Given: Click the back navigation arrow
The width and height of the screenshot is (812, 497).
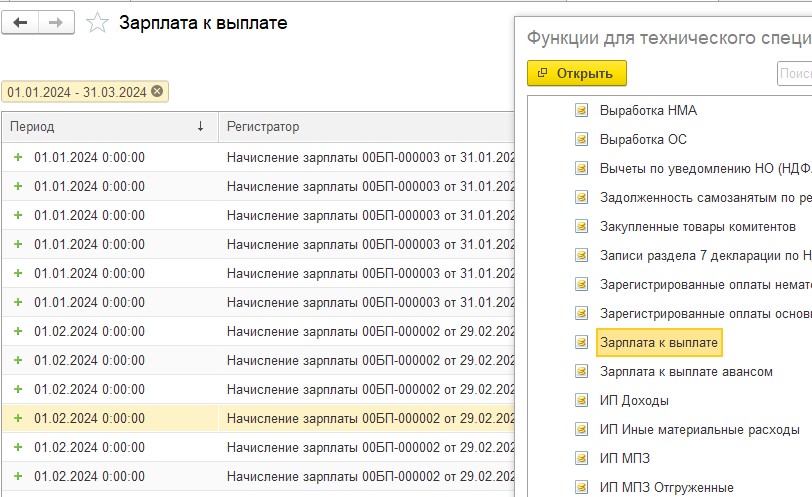Looking at the screenshot, I should pos(20,22).
